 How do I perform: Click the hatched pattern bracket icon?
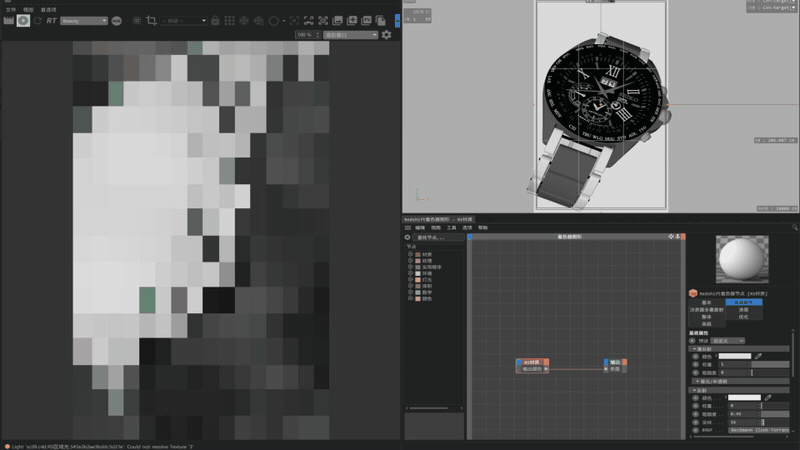pyautogui.click(x=323, y=20)
